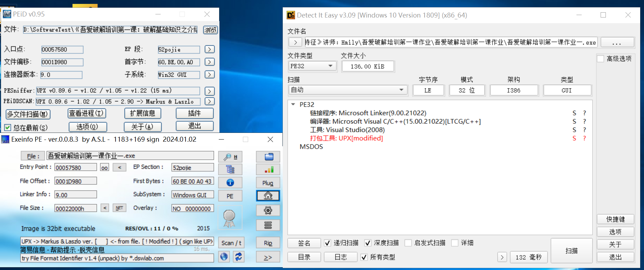Click the bar chart statistics icon in Exeinfo PE

pos(268,169)
